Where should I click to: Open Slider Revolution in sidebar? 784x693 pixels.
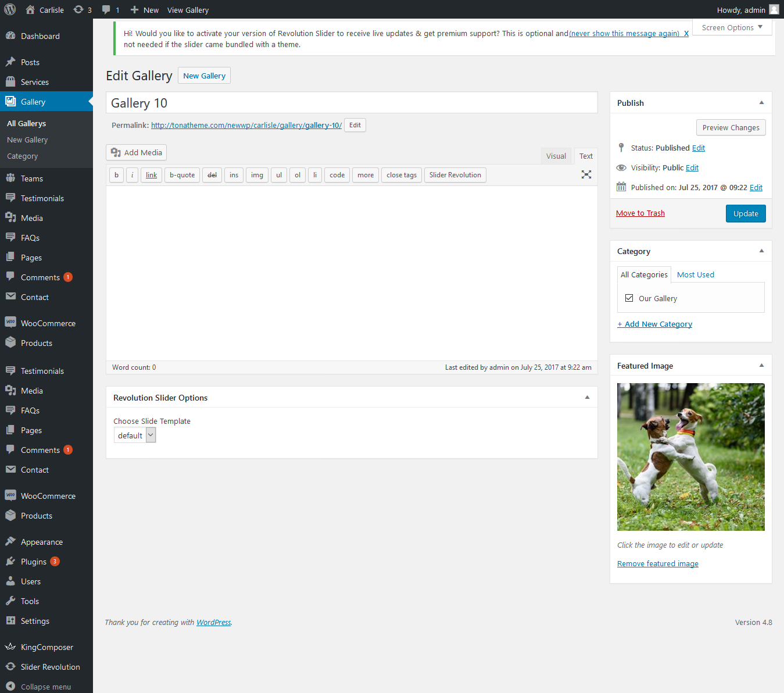click(50, 667)
